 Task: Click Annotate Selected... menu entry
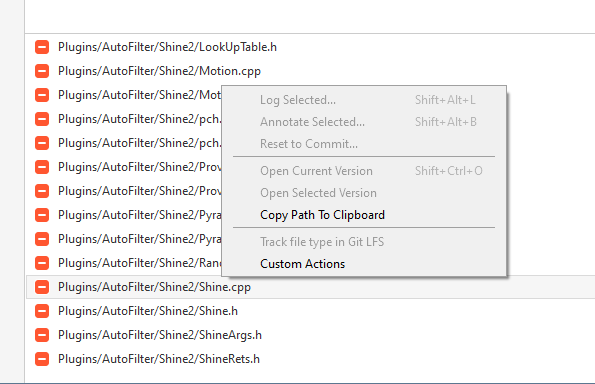coord(364,122)
